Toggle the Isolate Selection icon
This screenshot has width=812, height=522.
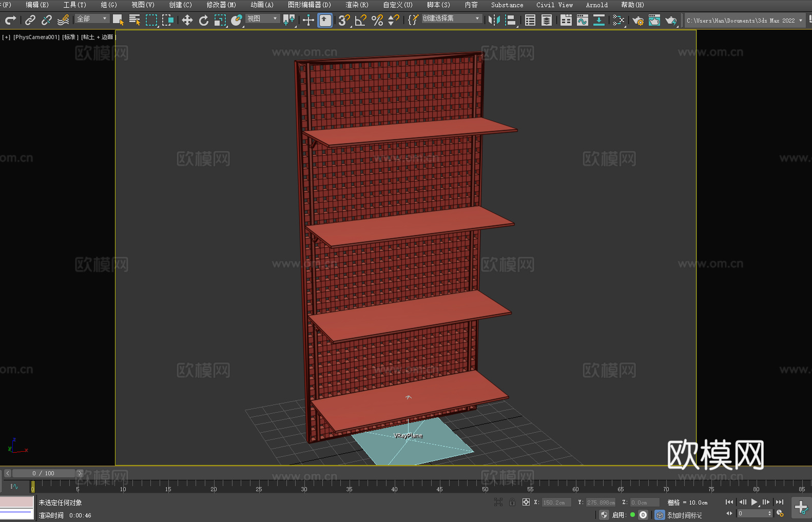[x=498, y=502]
